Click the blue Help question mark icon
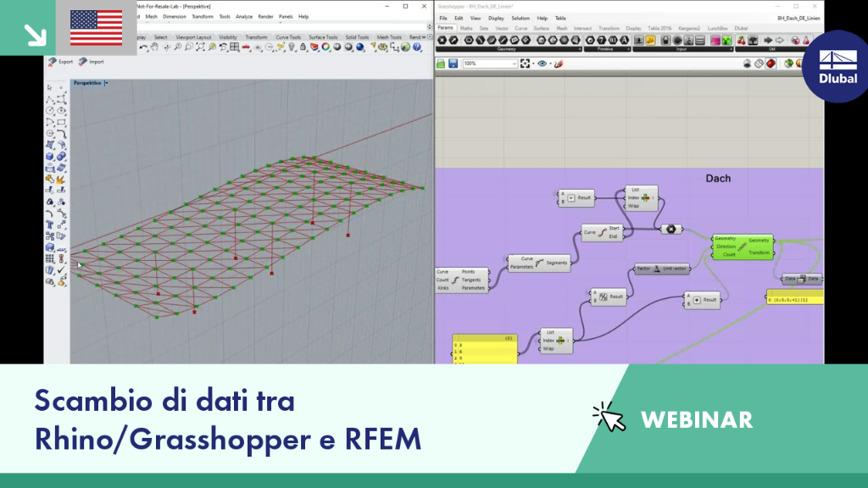Screen dimensions: 868x488 tap(417, 47)
